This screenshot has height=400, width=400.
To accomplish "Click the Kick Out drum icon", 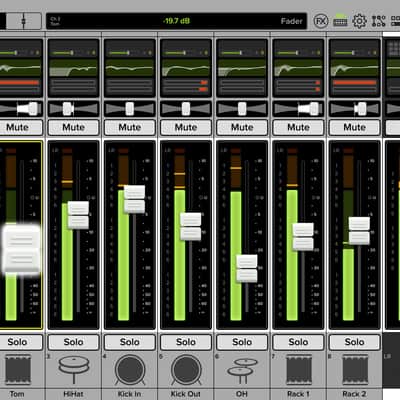I will click(186, 369).
